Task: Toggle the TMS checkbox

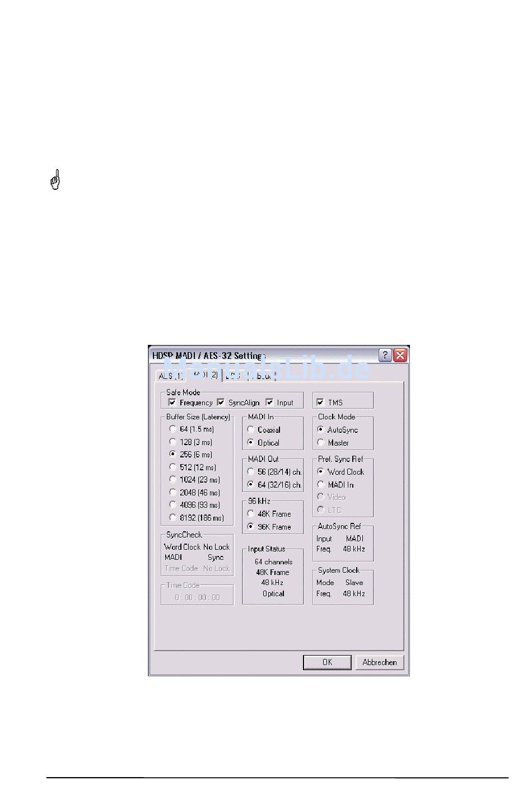Action: tap(320, 402)
